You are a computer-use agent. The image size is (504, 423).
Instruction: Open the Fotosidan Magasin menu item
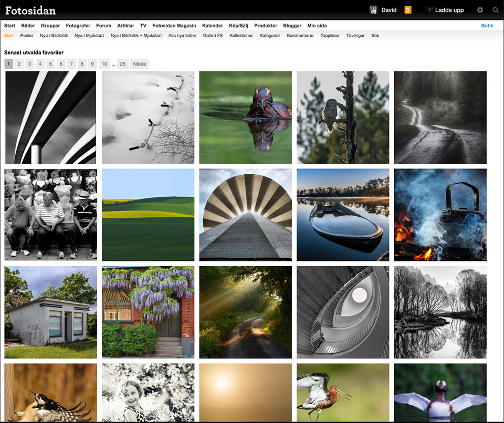point(174,26)
